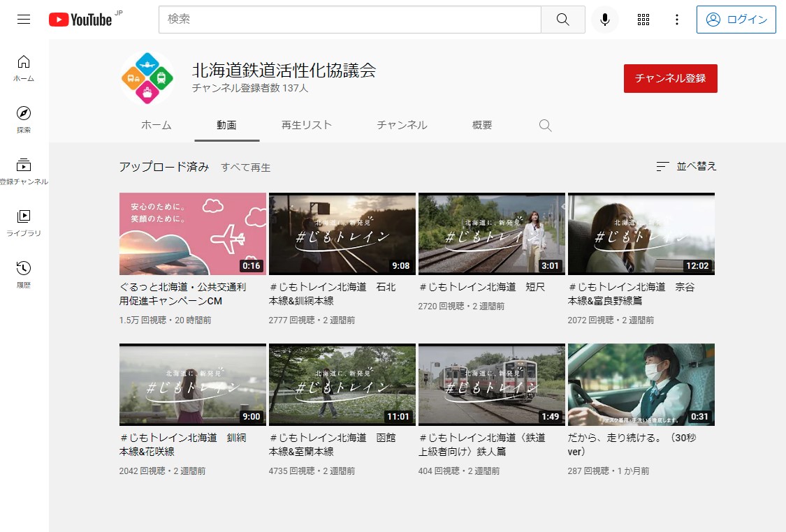This screenshot has width=786, height=532.
Task: Play the 3:01 じもトレイン thumbnail
Action: [x=492, y=234]
